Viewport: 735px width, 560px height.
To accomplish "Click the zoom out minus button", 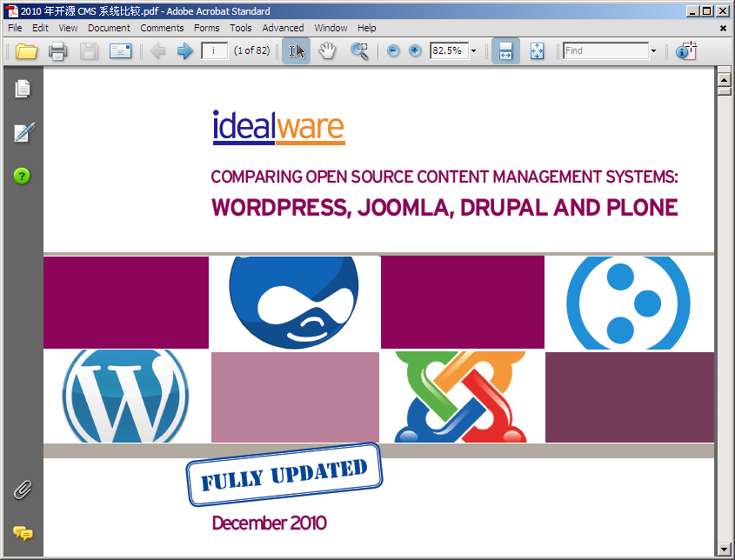I will click(393, 51).
